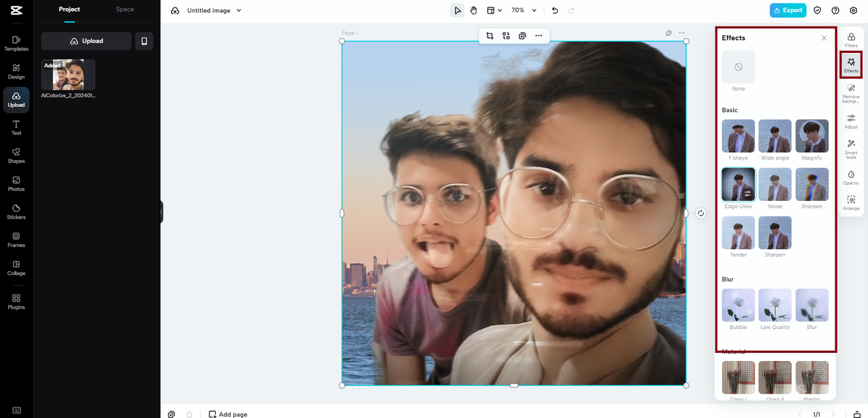Duplicate the image via floating toolbar icon
The width and height of the screenshot is (868, 418).
[522, 35]
